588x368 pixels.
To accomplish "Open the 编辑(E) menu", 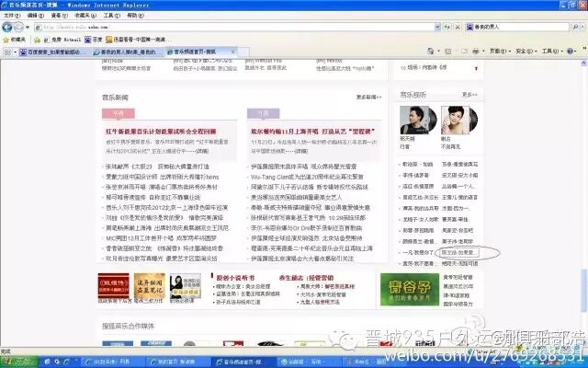I will click(36, 16).
